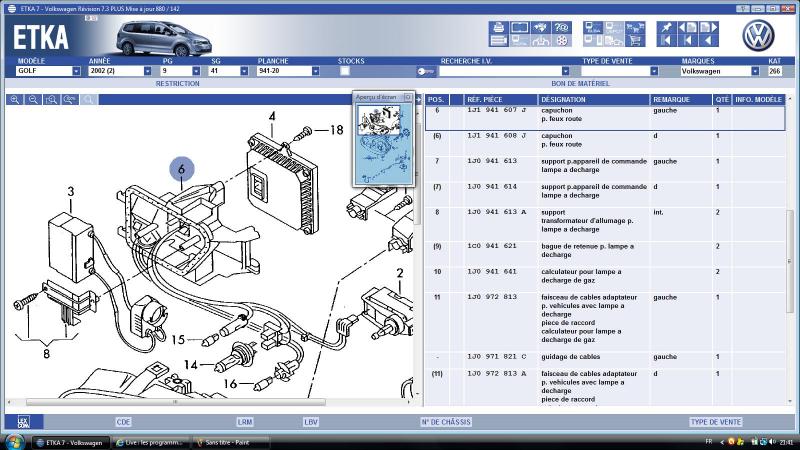Go to previous page with left-arrow page icon
800x450 pixels.
point(688,28)
